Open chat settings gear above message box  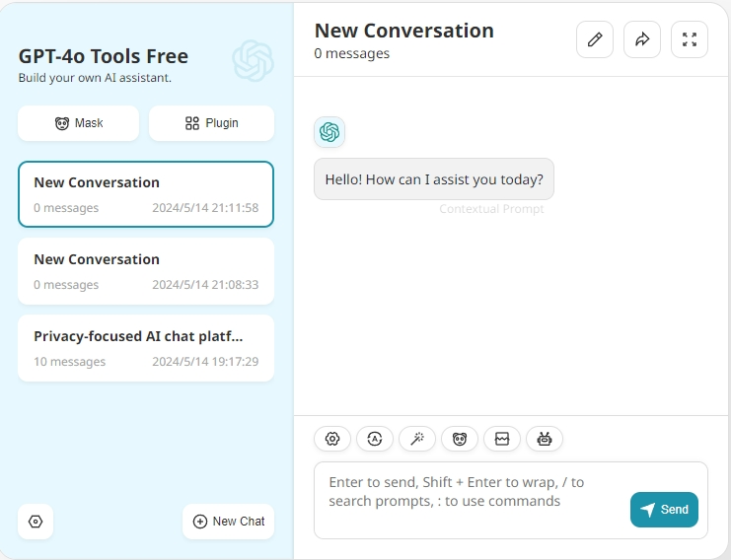click(x=332, y=440)
